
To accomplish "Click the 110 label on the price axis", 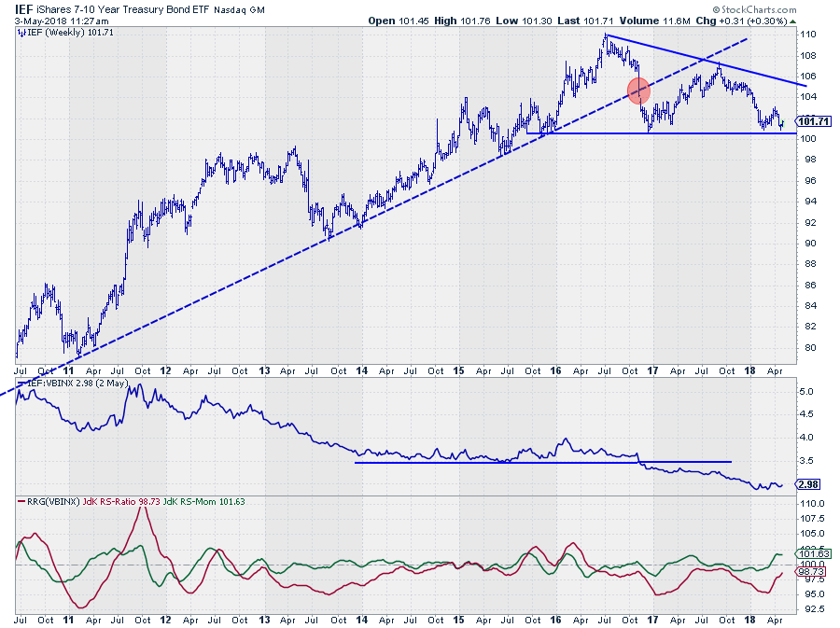I will [x=808, y=35].
